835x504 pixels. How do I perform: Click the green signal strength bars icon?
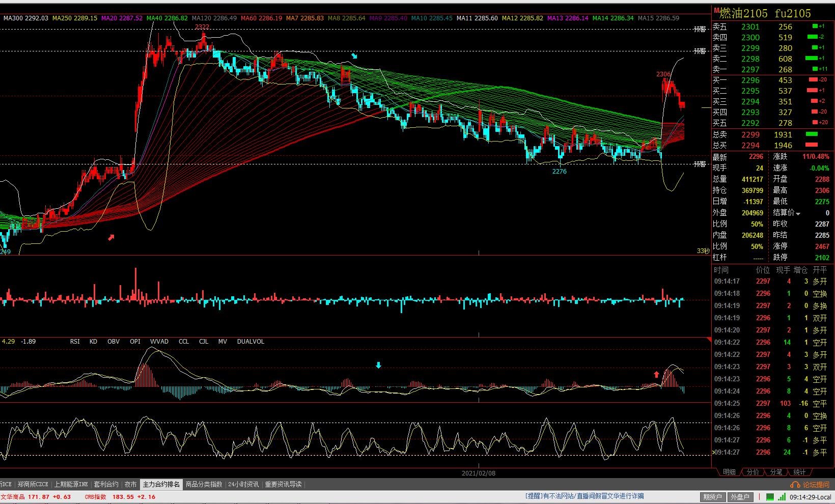781,497
